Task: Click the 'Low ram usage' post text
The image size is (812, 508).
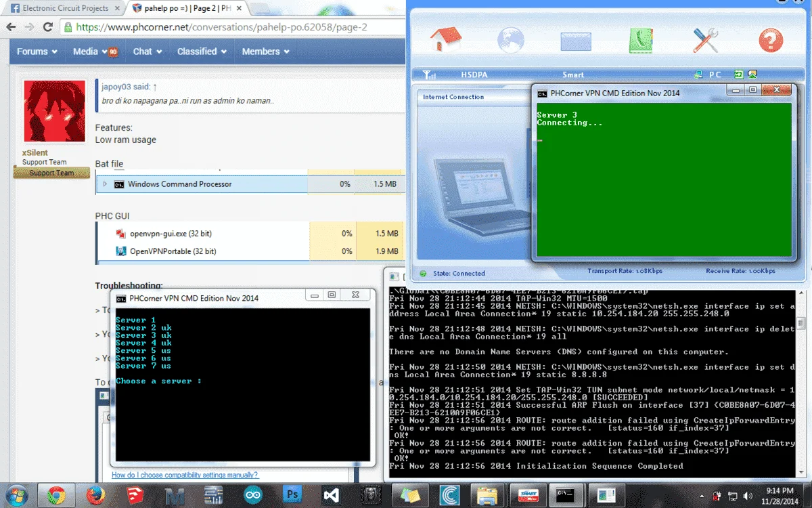Action: click(126, 140)
